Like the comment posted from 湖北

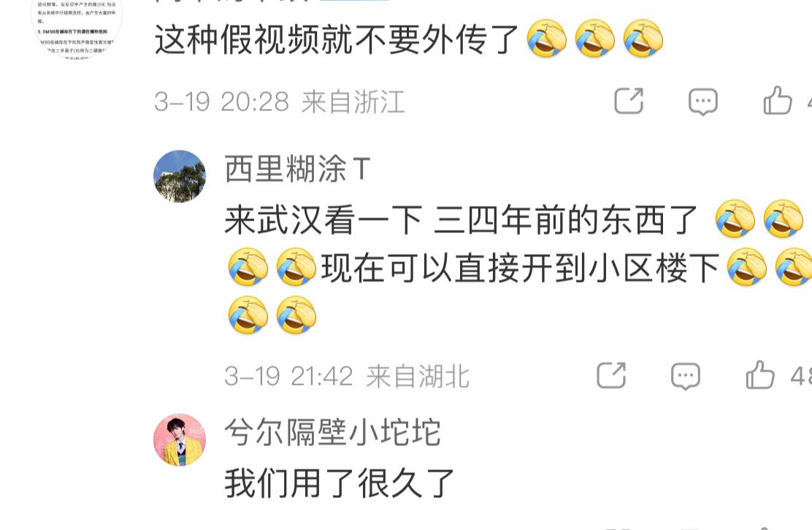(x=759, y=375)
